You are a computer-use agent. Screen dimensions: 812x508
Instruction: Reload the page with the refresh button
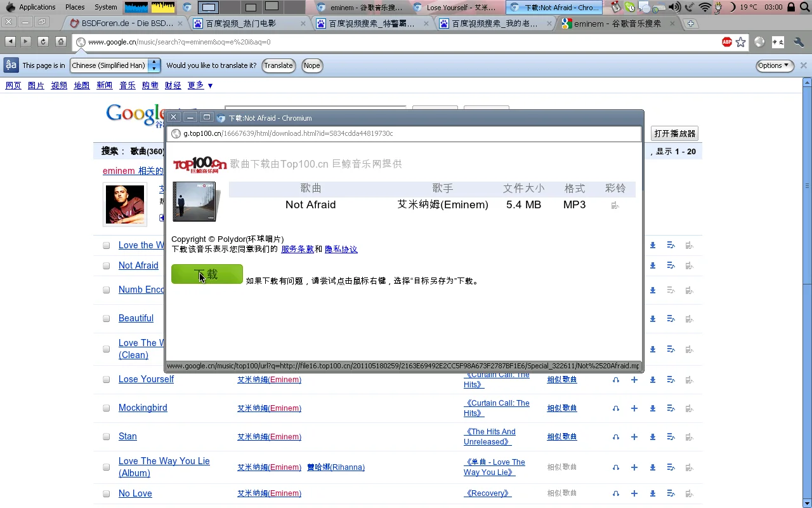click(43, 42)
